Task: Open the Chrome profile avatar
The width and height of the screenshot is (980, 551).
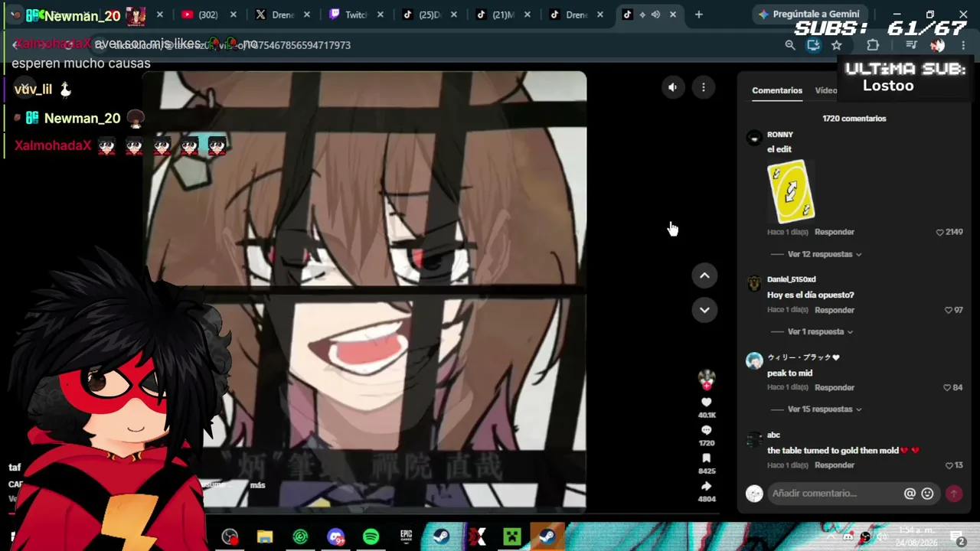Action: (x=937, y=45)
